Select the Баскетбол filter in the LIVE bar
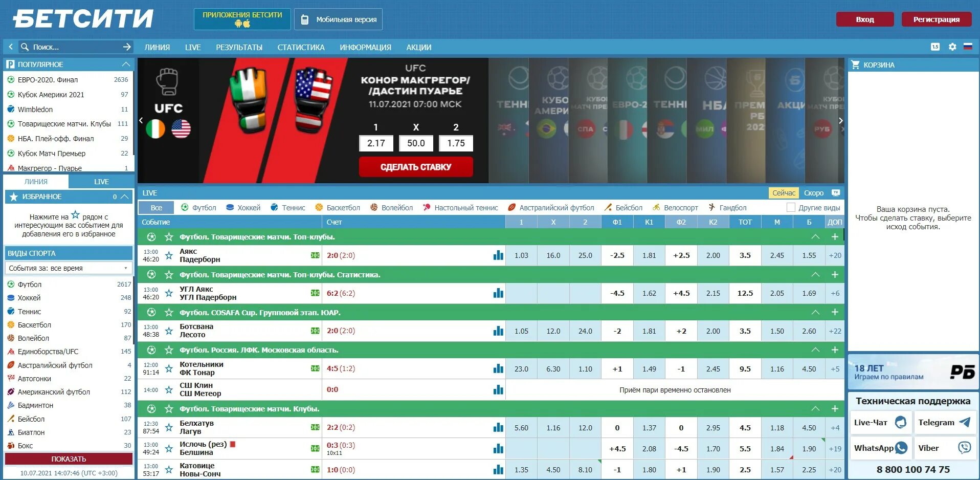This screenshot has width=980, height=480. [x=338, y=208]
